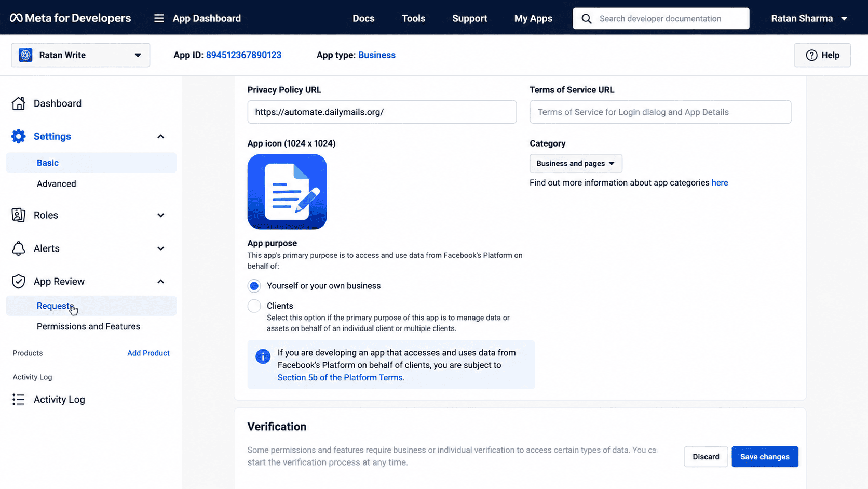The height and width of the screenshot is (489, 868).
Task: Open the Tools menu
Action: (x=413, y=18)
